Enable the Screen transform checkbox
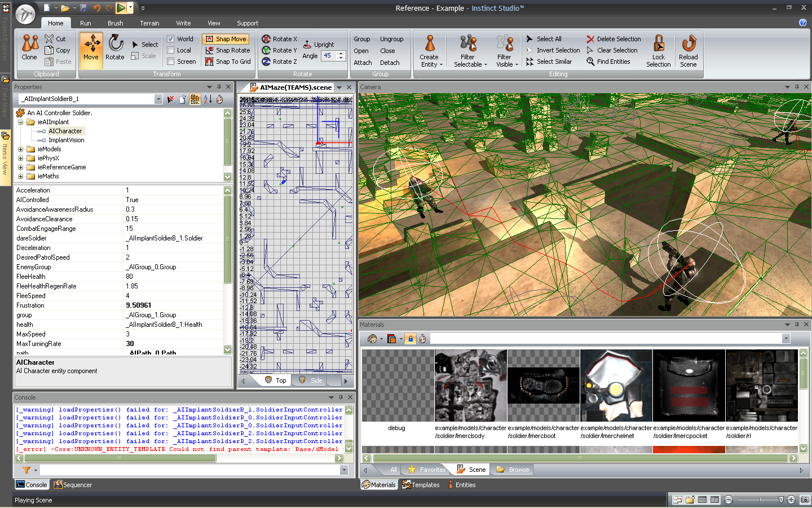The image size is (812, 508). point(171,62)
